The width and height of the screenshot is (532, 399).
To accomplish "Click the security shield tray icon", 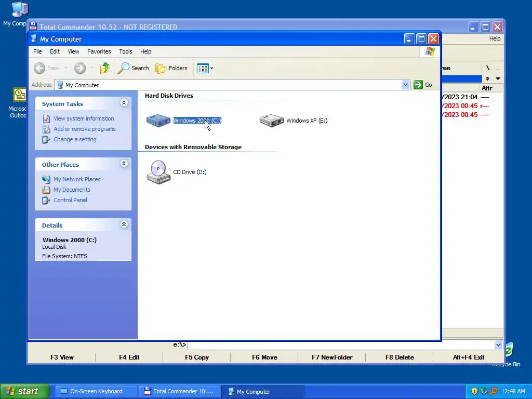I will (474, 392).
